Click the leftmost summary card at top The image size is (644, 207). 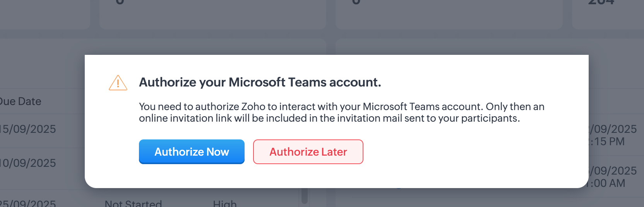tap(45, 14)
